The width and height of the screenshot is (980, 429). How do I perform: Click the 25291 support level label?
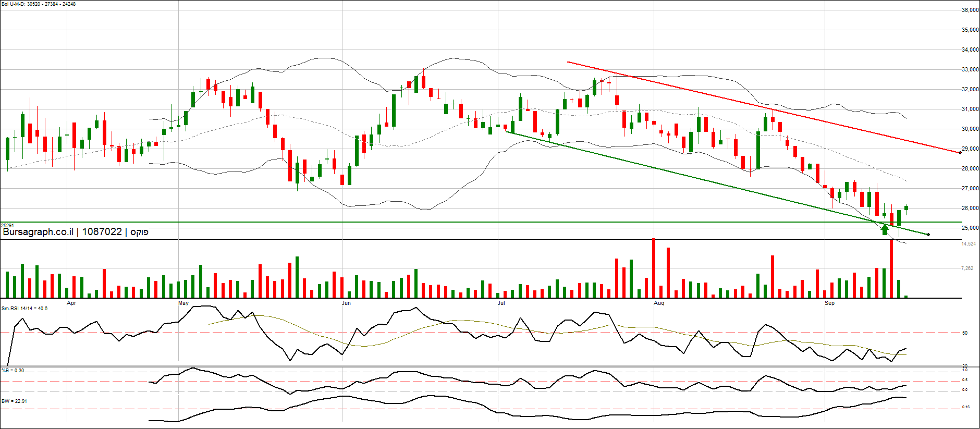[x=7, y=225]
